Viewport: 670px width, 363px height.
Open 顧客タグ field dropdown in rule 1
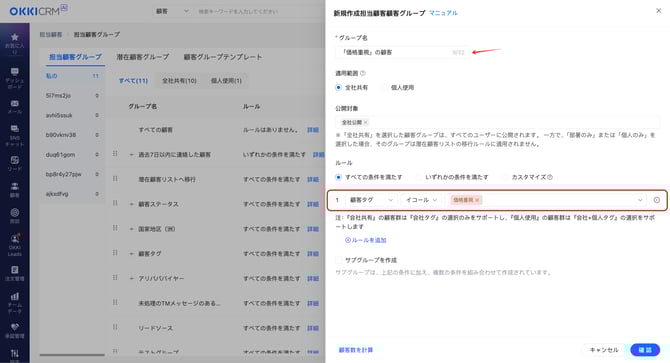point(371,200)
